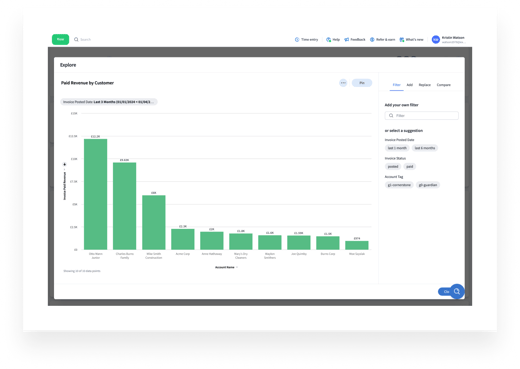This screenshot has width=520, height=369.
Task: Select the 'gl-cornerstone' account tag chip
Action: click(x=399, y=185)
